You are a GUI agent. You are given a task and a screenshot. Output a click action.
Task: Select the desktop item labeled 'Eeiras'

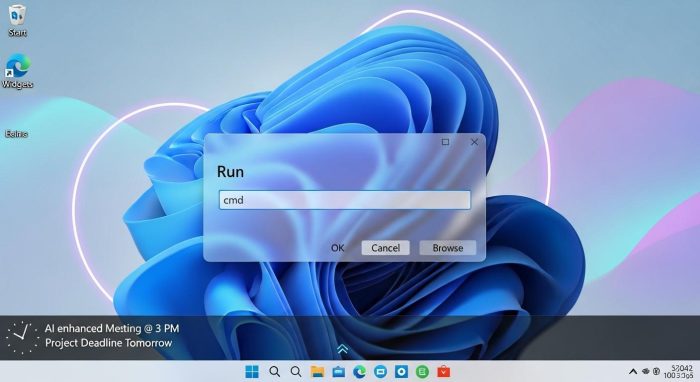(17, 134)
